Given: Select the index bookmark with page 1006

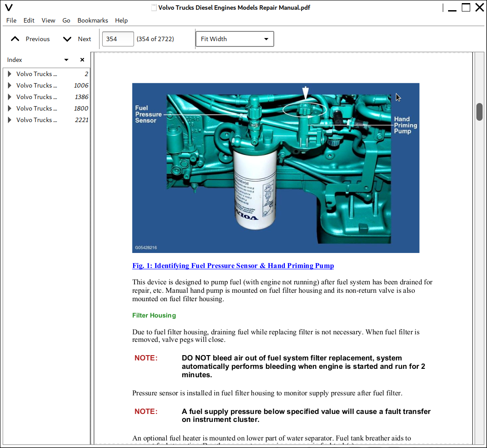Looking at the screenshot, I should coord(47,85).
